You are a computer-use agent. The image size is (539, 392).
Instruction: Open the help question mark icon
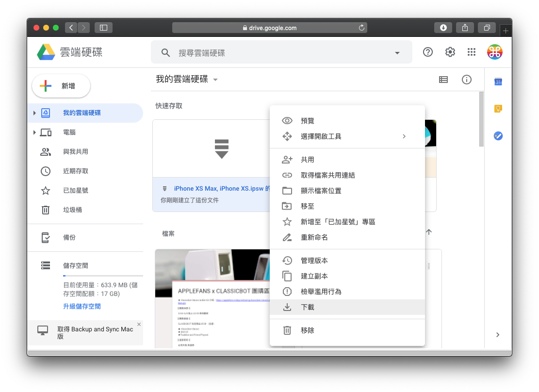pyautogui.click(x=427, y=52)
